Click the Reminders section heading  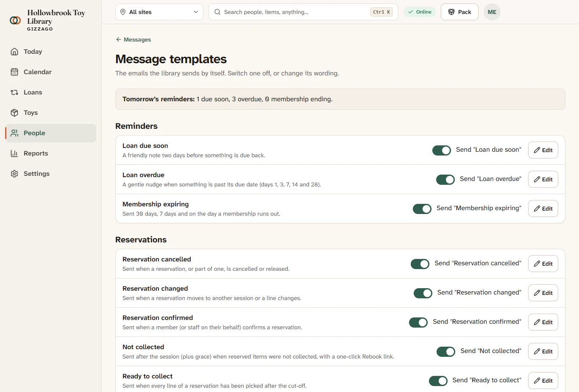(136, 126)
